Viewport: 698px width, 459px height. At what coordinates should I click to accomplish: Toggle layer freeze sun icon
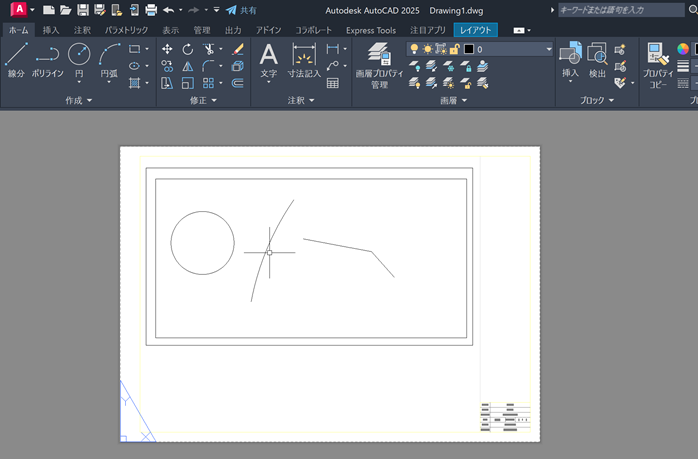click(428, 49)
